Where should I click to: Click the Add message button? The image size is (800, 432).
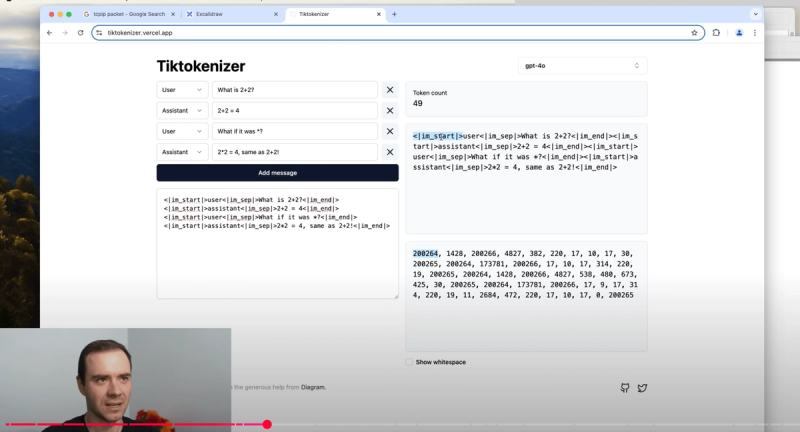point(278,173)
